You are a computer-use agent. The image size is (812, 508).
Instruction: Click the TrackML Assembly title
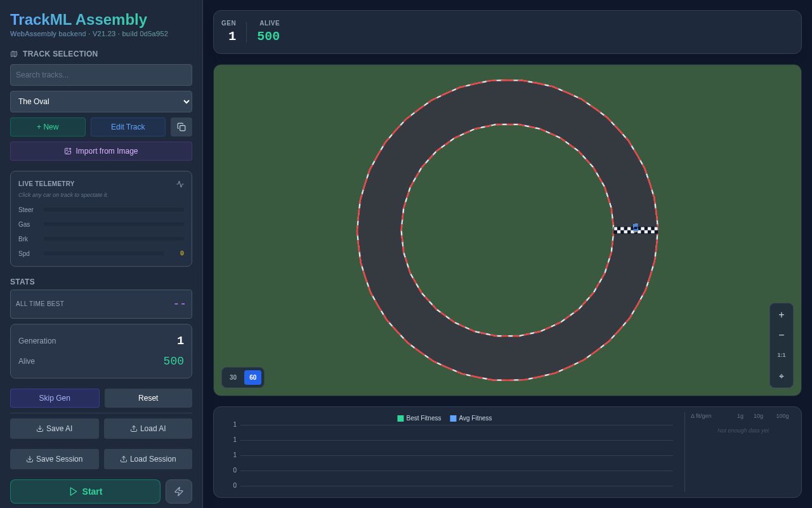pyautogui.click(x=79, y=20)
